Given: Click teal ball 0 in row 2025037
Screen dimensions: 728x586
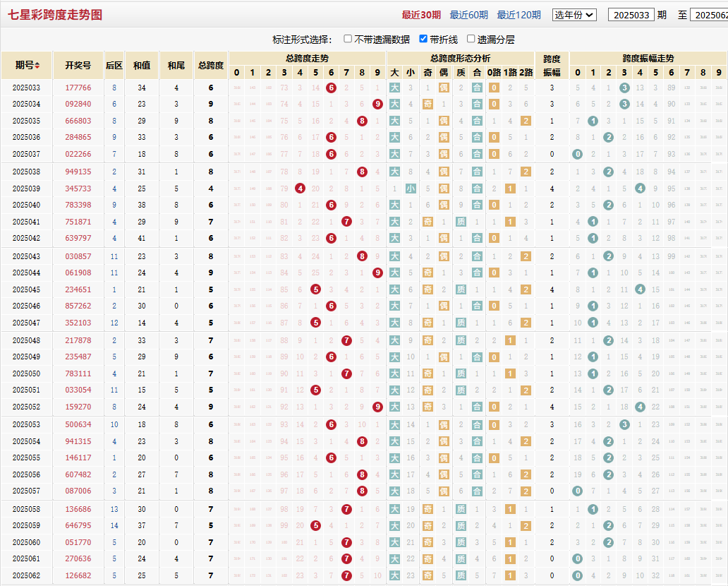Looking at the screenshot, I should click(x=577, y=154).
